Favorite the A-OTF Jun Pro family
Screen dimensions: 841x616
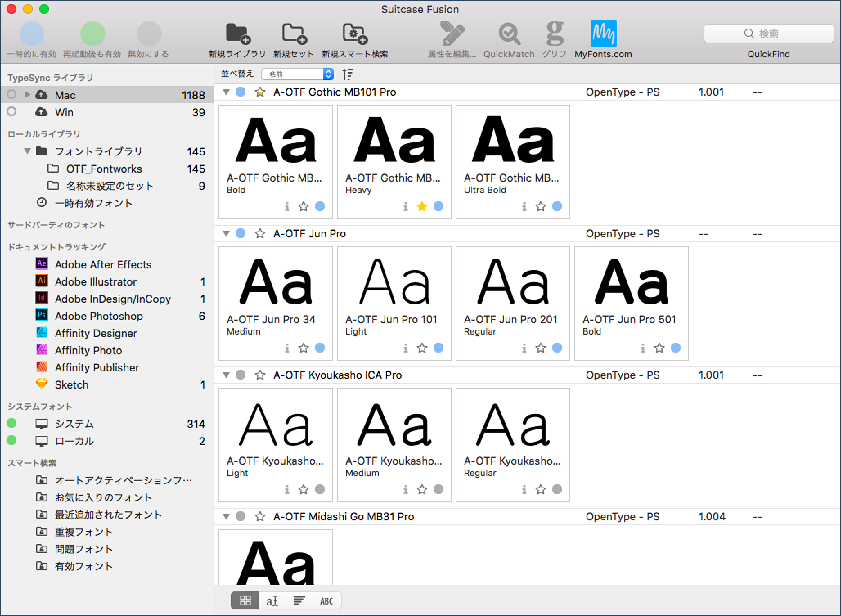click(260, 234)
